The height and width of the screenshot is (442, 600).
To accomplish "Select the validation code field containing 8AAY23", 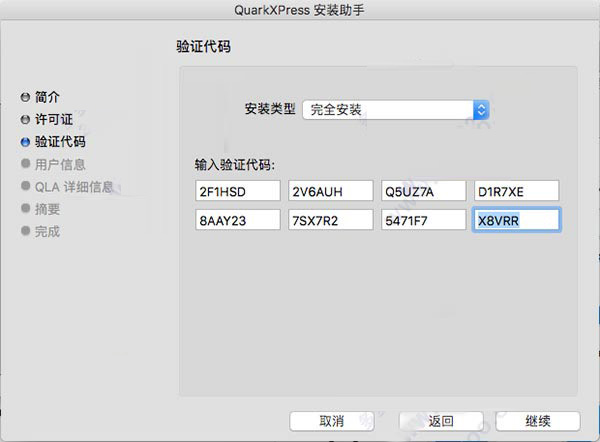I will click(238, 220).
